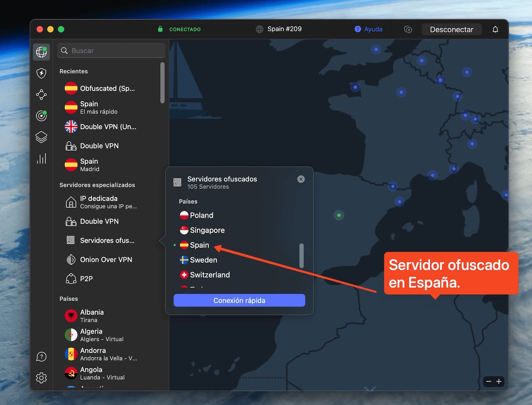This screenshot has width=532, height=405.
Task: Click the Desconectar button
Action: coord(451,30)
